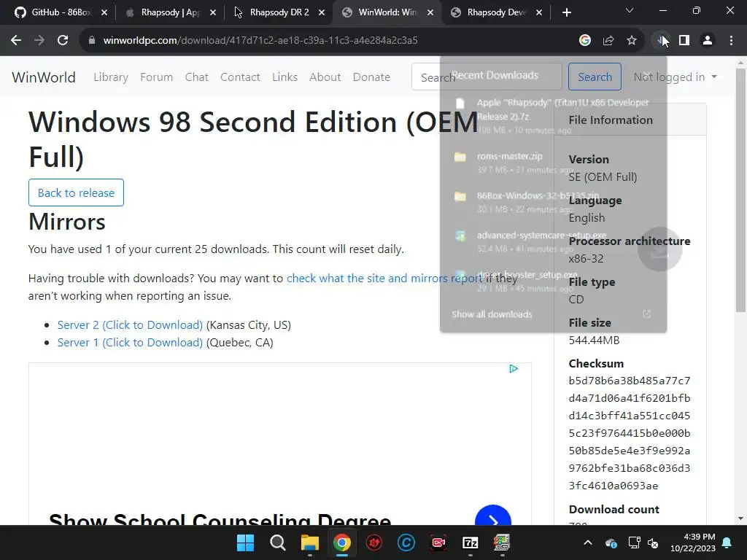Click the Chrome taskbar icon
This screenshot has width=747, height=560.
[342, 542]
